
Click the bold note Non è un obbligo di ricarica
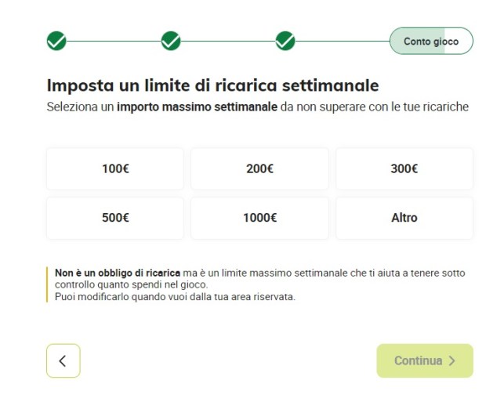[118, 273]
